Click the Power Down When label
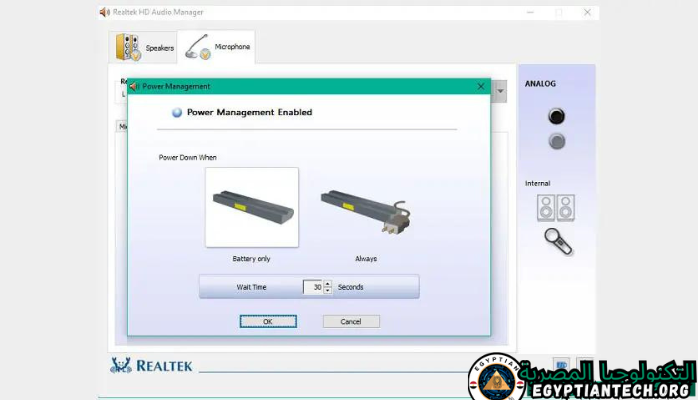The height and width of the screenshot is (400, 698). point(187,158)
